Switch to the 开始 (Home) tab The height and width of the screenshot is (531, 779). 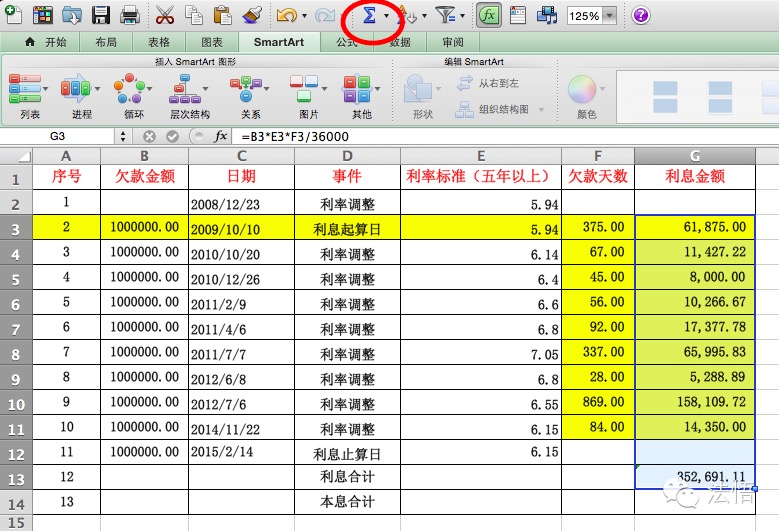click(x=45, y=42)
